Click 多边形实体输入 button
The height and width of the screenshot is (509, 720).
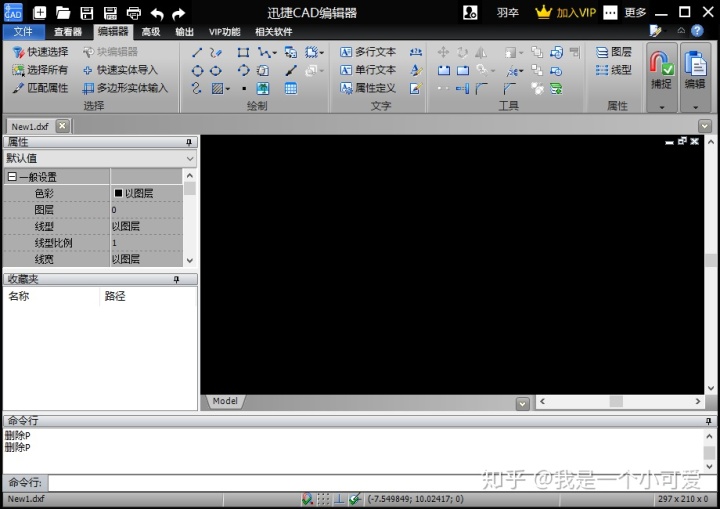pyautogui.click(x=125, y=88)
